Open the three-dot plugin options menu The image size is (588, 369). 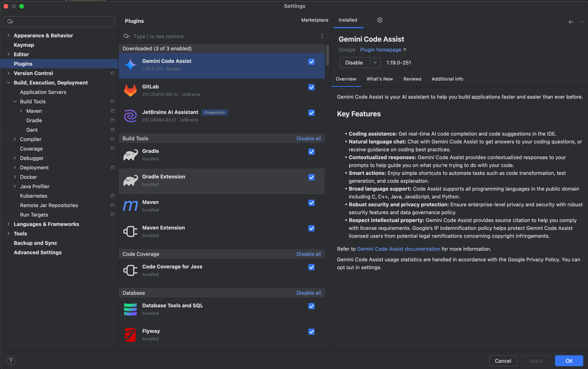click(322, 36)
